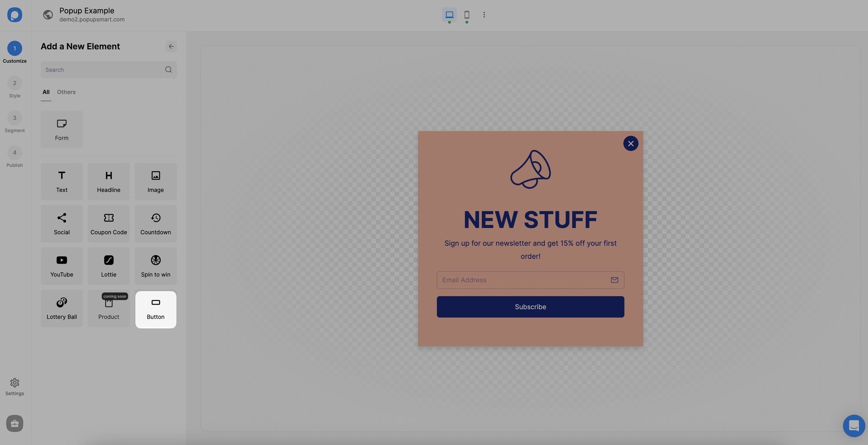The width and height of the screenshot is (868, 445).
Task: Add a Countdown timer element
Action: click(x=155, y=224)
